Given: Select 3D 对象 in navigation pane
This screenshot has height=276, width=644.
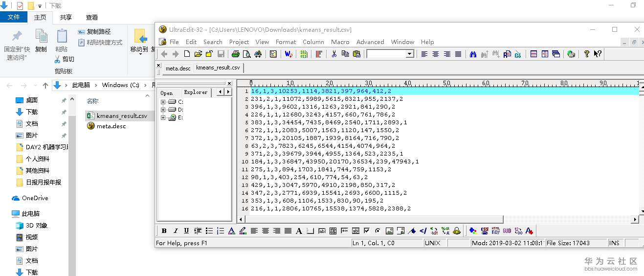Looking at the screenshot, I should [31, 226].
